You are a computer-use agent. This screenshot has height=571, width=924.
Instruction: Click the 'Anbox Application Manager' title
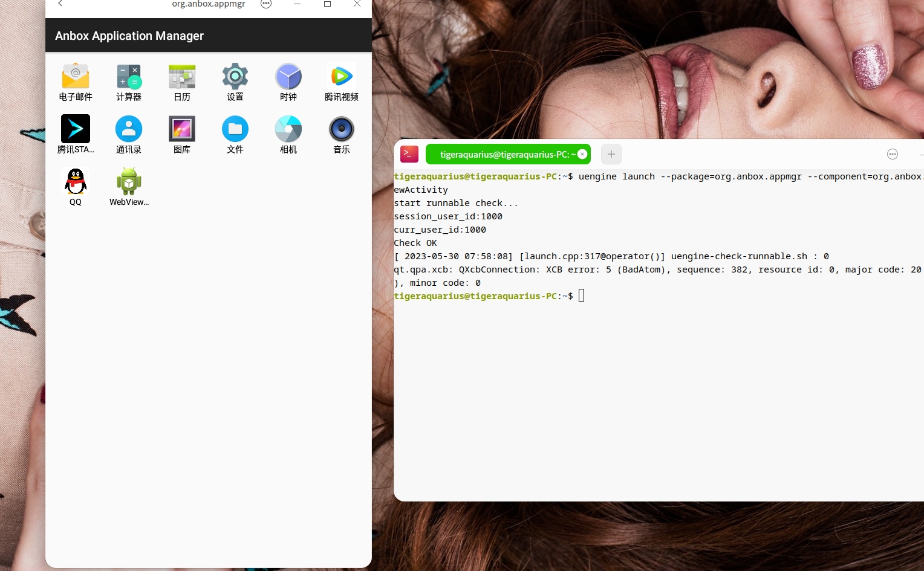pos(129,36)
